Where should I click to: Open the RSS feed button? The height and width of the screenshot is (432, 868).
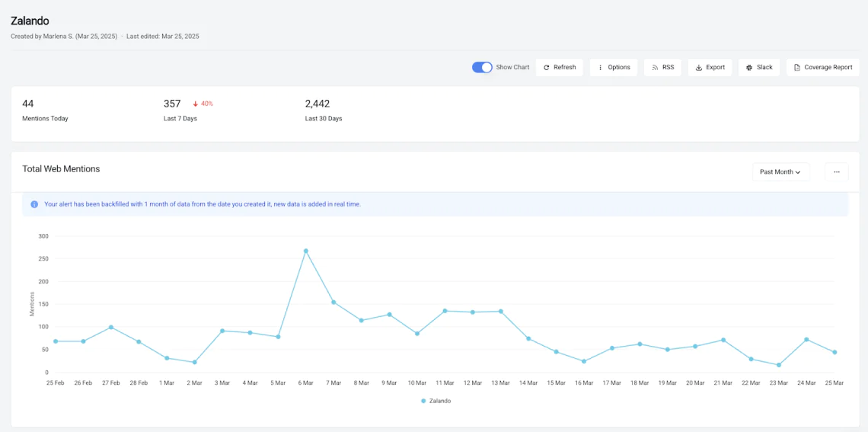coord(662,68)
